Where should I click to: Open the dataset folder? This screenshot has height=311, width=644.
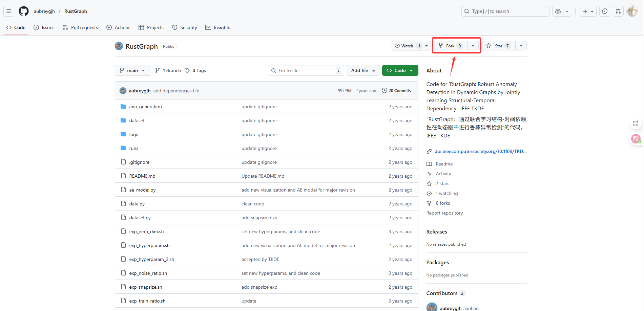point(137,120)
